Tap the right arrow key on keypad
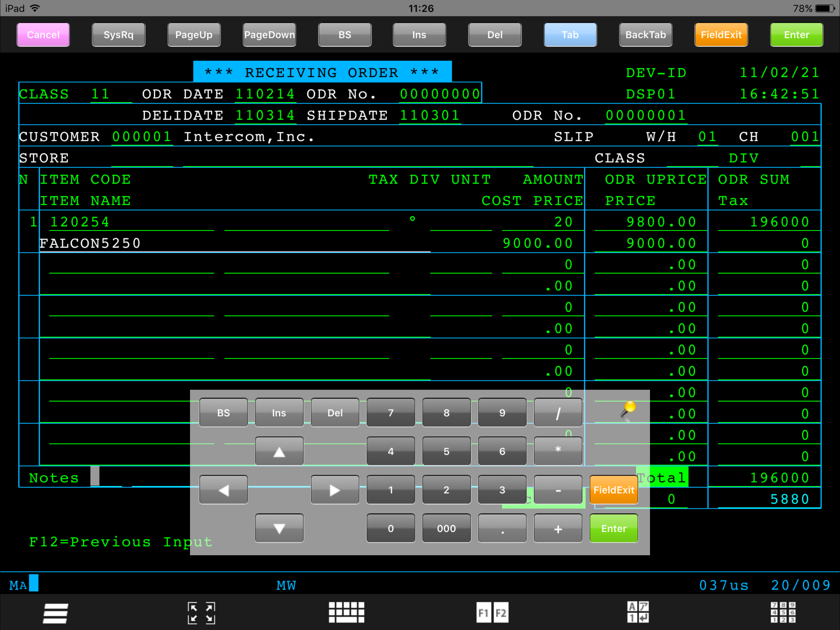This screenshot has width=840, height=630. 335,490
